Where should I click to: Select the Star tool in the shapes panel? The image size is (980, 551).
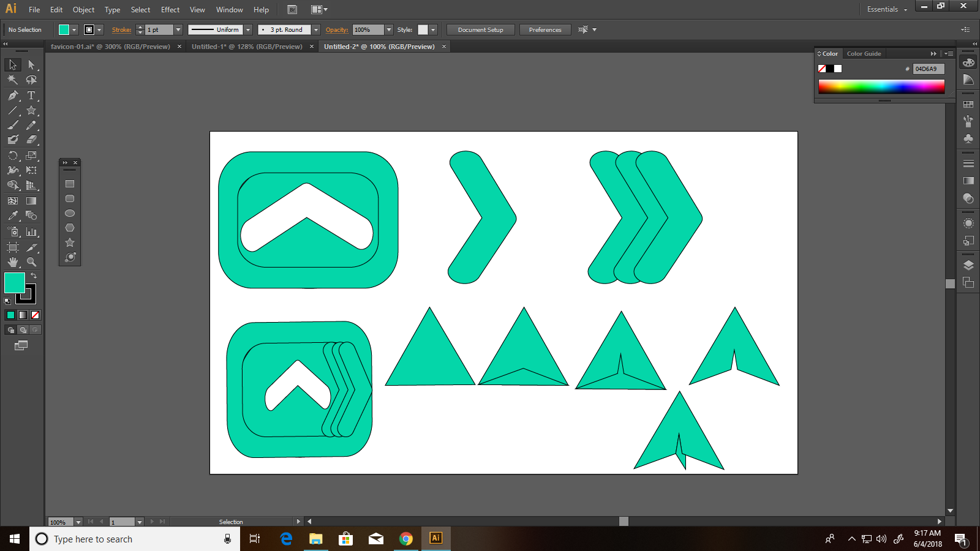69,242
